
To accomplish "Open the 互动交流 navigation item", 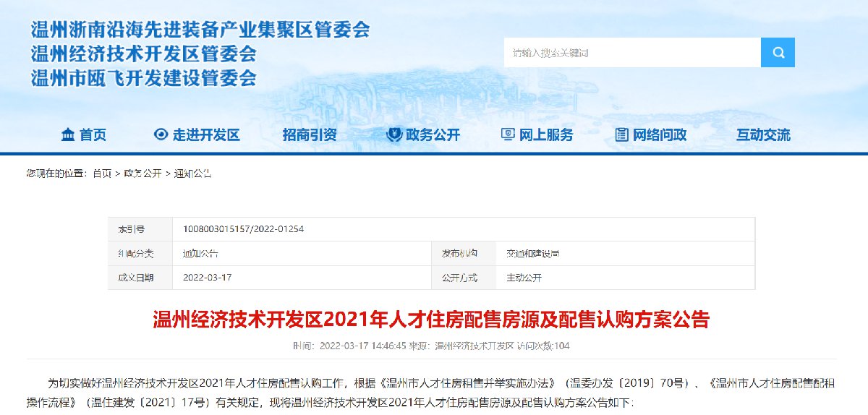I will (763, 134).
